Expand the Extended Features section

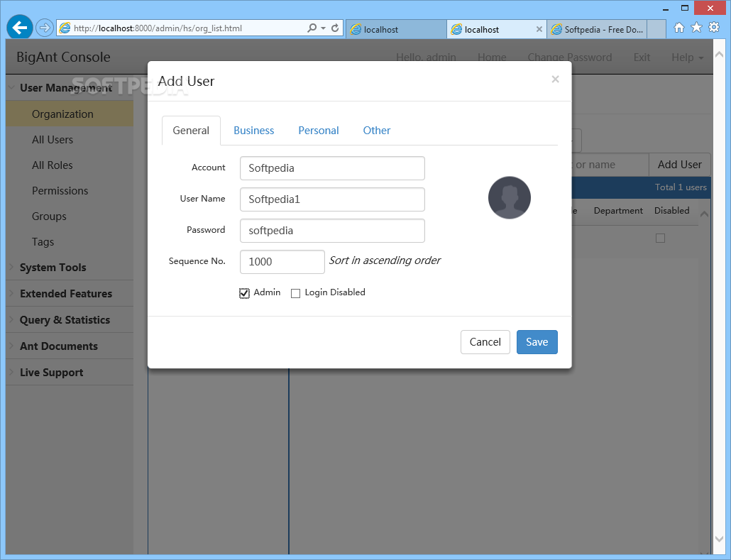coord(70,294)
